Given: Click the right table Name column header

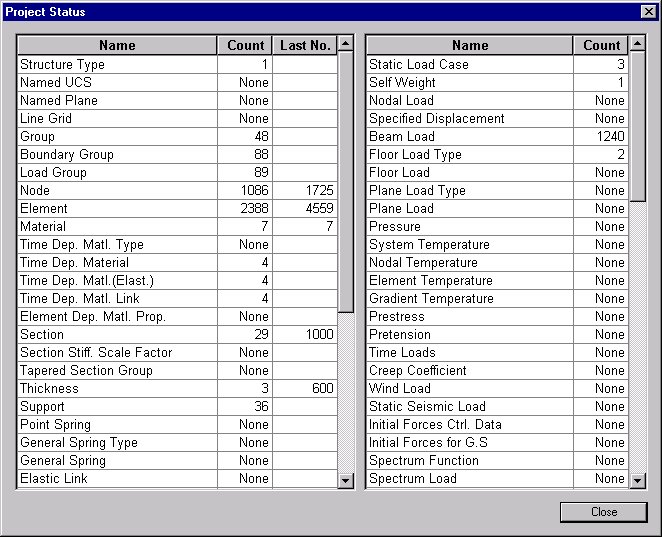Looking at the screenshot, I should (470, 45).
